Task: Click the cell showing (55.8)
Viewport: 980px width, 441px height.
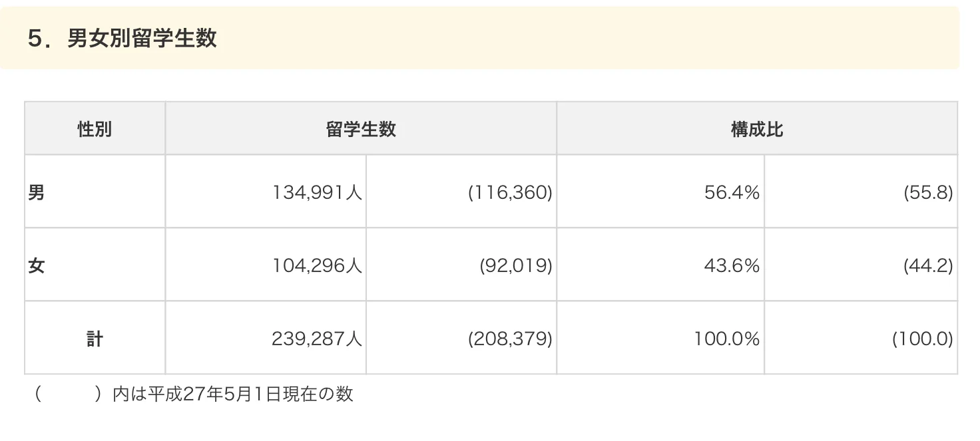Action: click(x=861, y=192)
